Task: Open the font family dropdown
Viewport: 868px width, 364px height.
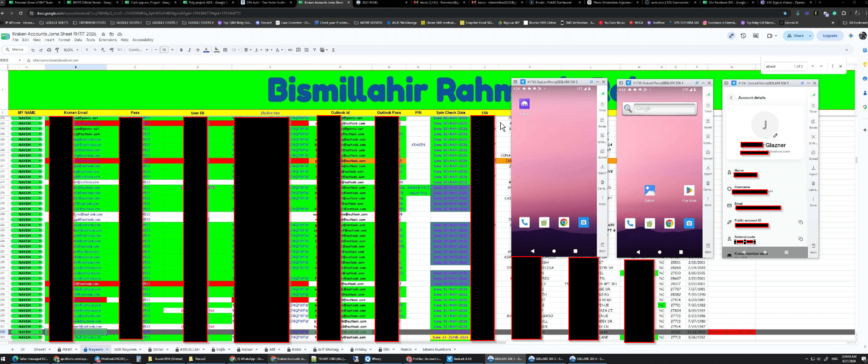Action: click(138, 50)
